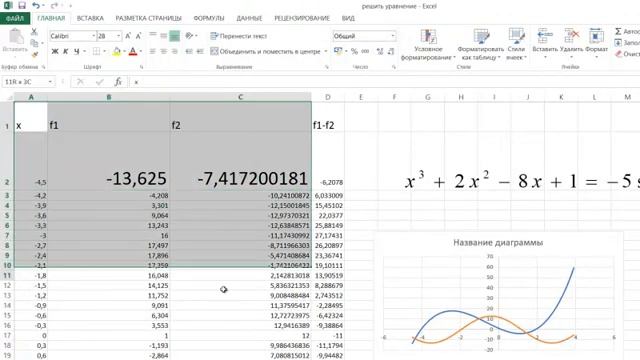640x360 pixels.
Task: Click the Удалить cells button
Action: click(571, 44)
